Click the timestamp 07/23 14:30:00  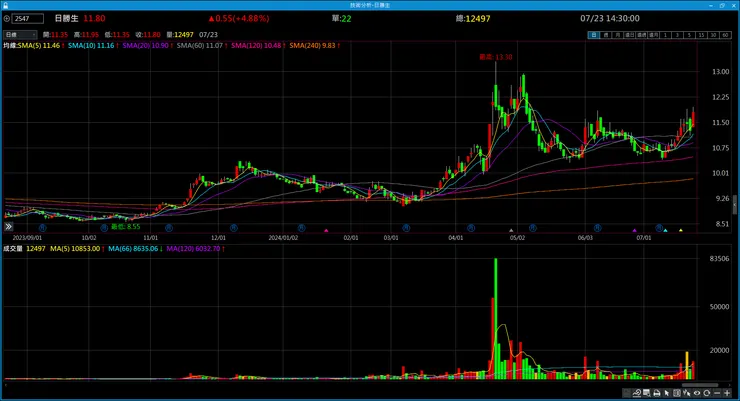point(610,18)
